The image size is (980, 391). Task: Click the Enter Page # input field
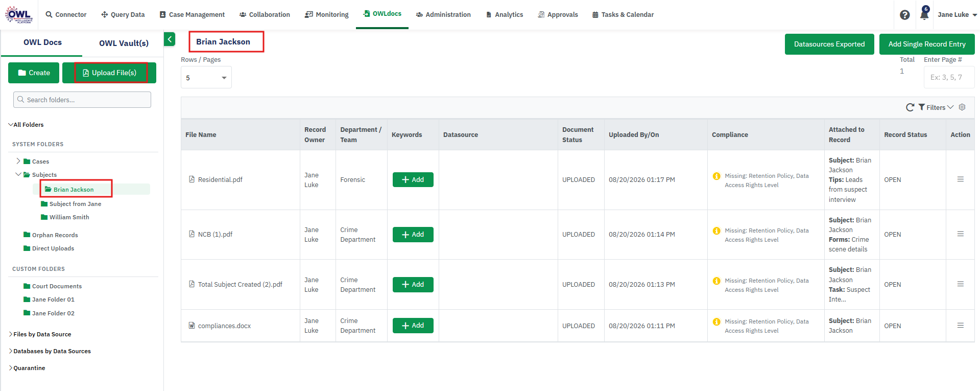(x=949, y=77)
